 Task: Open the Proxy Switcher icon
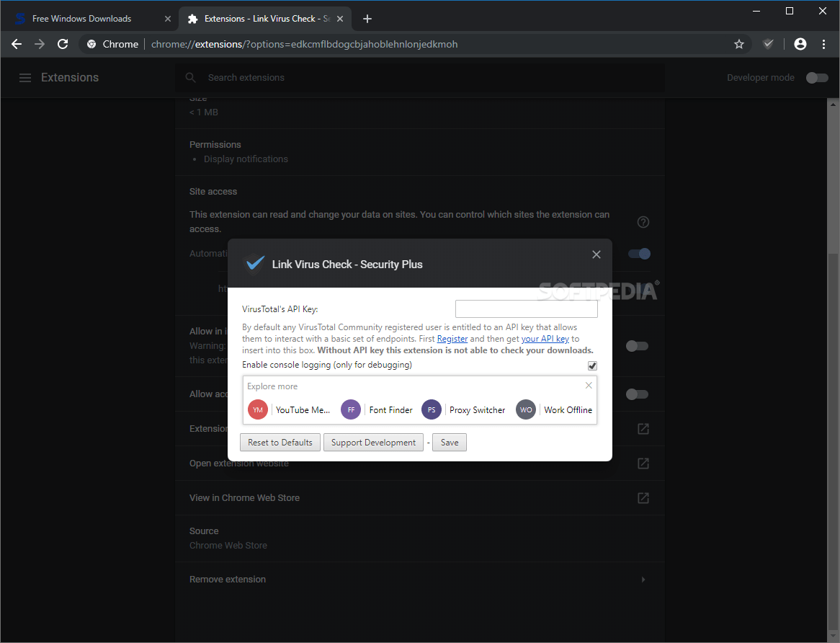tap(431, 409)
